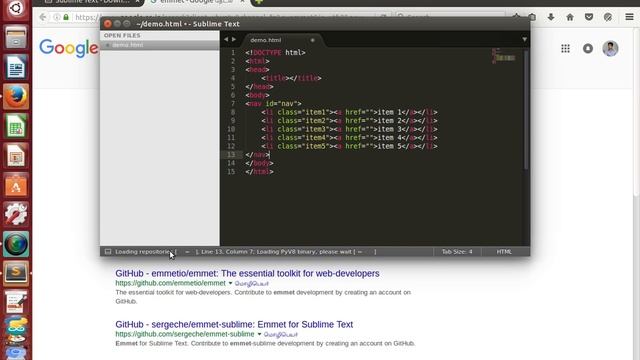
Task: Open Google account avatar
Action: [610, 49]
